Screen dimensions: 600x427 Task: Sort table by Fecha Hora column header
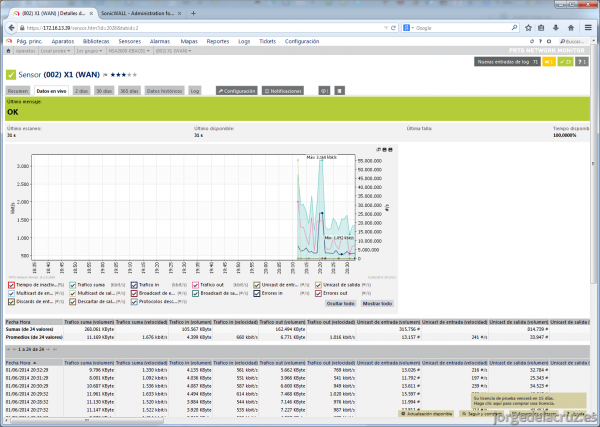point(21,363)
